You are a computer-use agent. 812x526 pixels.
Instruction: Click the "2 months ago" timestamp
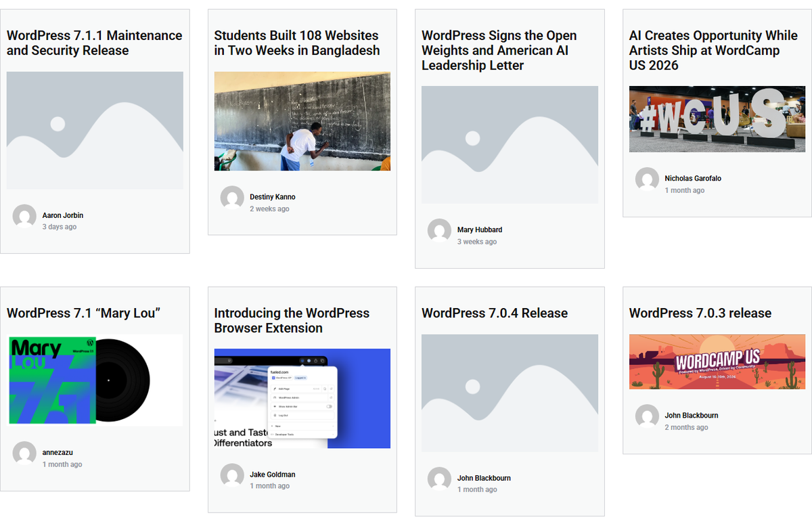tap(687, 427)
